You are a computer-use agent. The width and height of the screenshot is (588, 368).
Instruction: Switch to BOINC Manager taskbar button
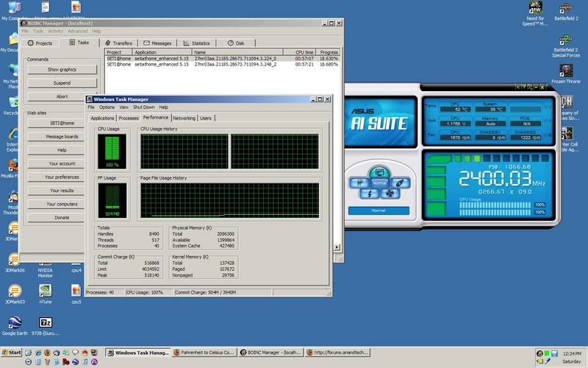tap(270, 353)
